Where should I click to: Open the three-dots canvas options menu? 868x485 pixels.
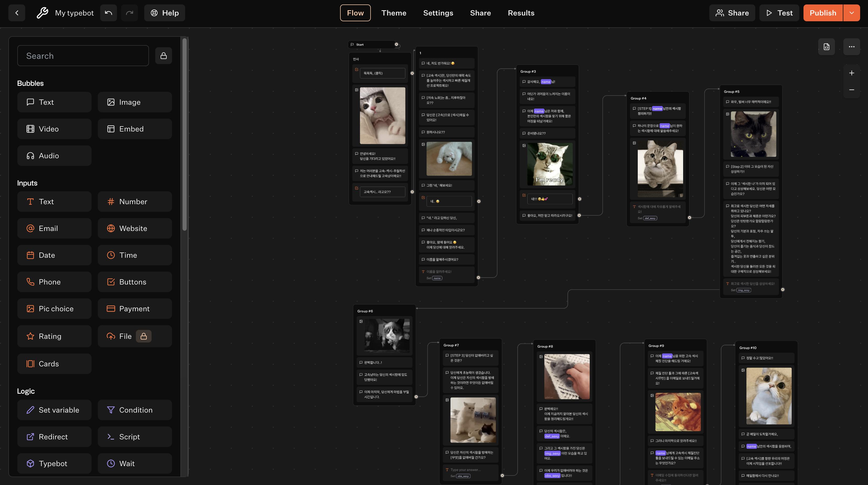pos(851,46)
